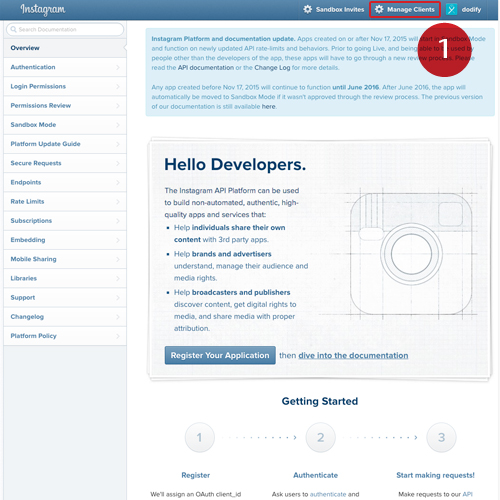This screenshot has width=500, height=500.
Task: Open the dodify username menu
Action: click(471, 10)
